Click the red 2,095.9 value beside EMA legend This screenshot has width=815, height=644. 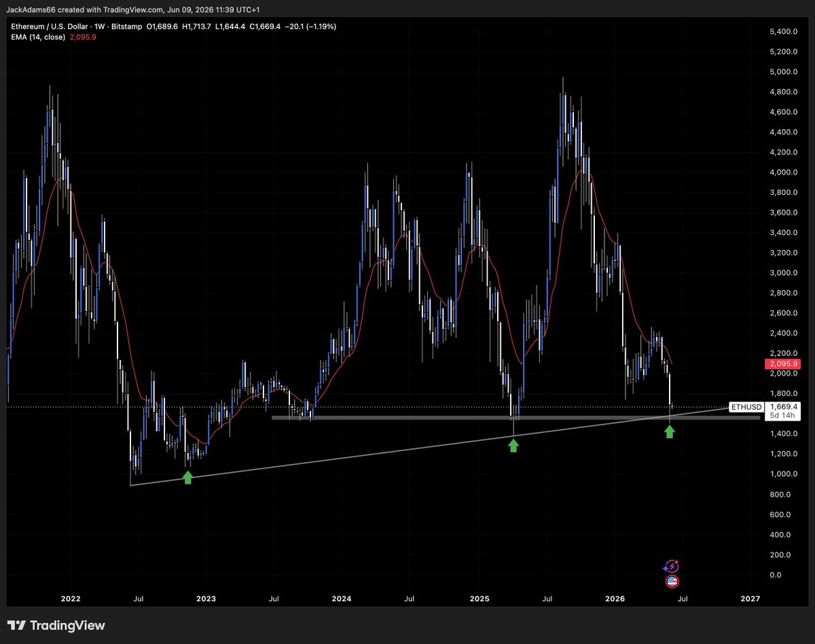pos(83,37)
